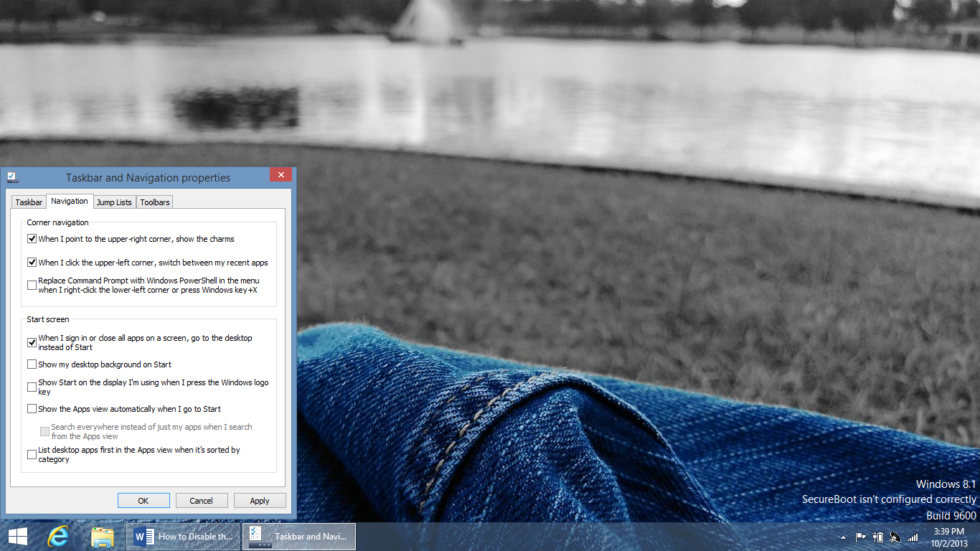
Task: Open the battery power status icon
Action: tap(877, 537)
